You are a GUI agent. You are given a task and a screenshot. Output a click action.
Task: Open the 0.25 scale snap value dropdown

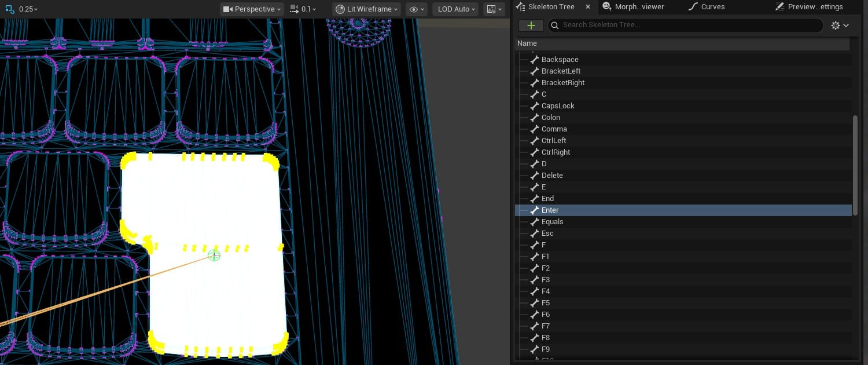coord(28,9)
